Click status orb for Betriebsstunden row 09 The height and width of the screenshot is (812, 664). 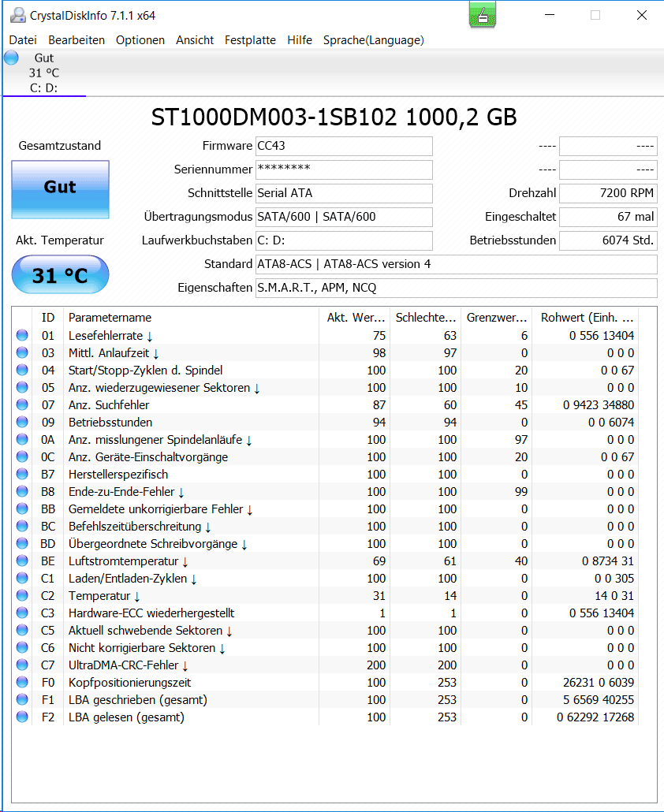[x=22, y=422]
